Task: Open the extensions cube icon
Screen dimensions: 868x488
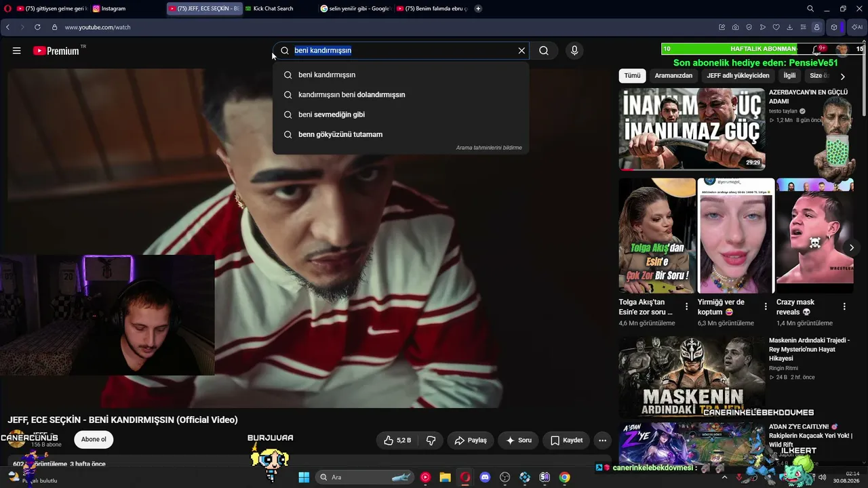Action: [x=834, y=27]
